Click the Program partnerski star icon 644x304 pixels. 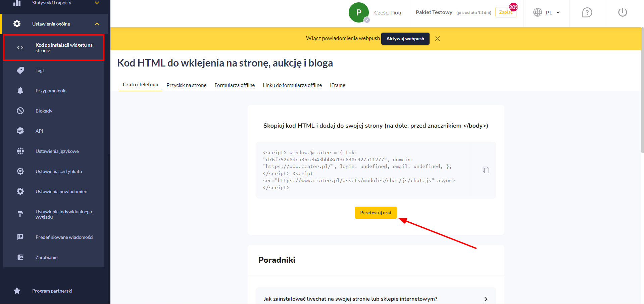[17, 291]
